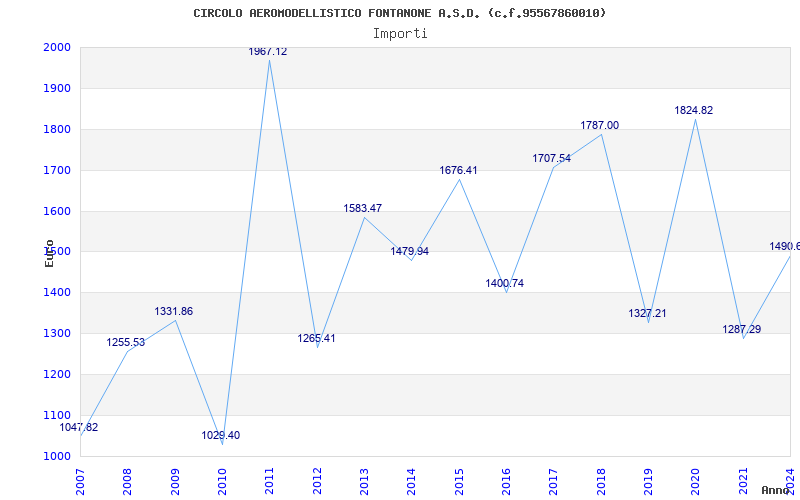Viewport: 800px width, 500px height.
Task: Click the 1479.94 value label
Action: pos(410,251)
